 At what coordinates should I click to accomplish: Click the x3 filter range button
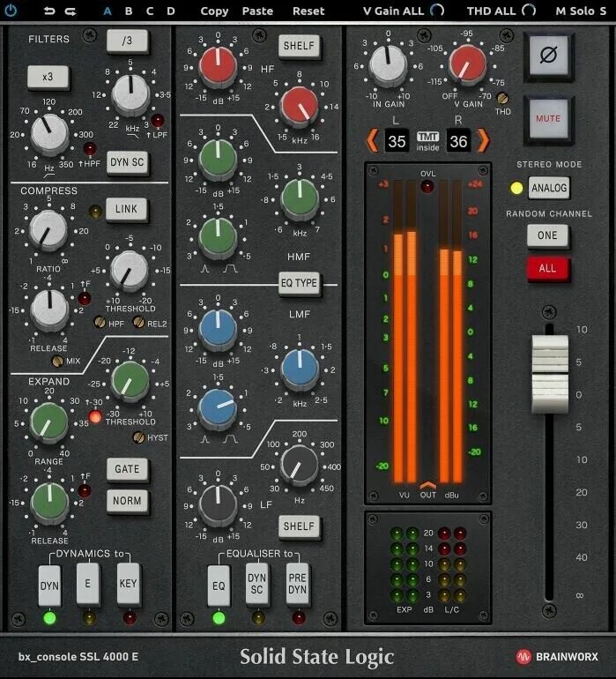pyautogui.click(x=48, y=77)
